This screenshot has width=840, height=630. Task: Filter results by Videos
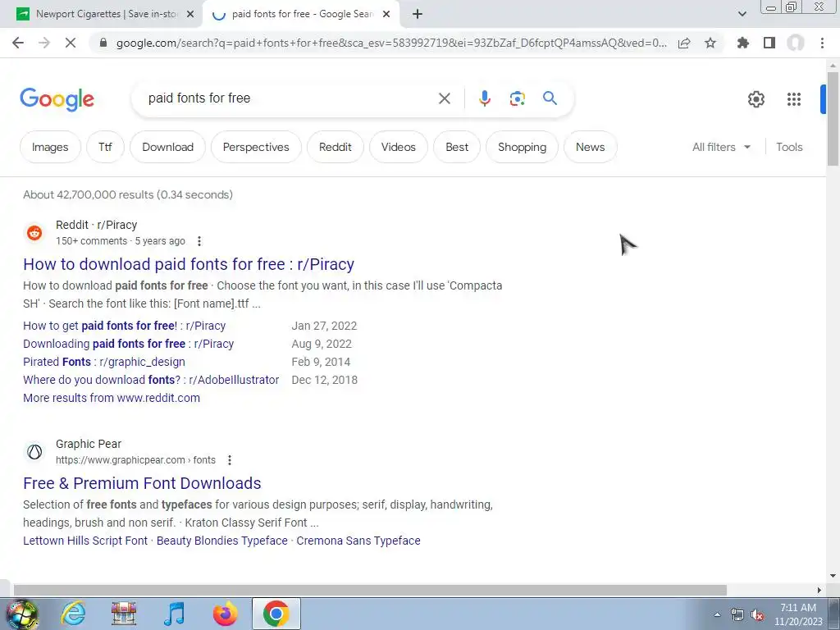(399, 147)
